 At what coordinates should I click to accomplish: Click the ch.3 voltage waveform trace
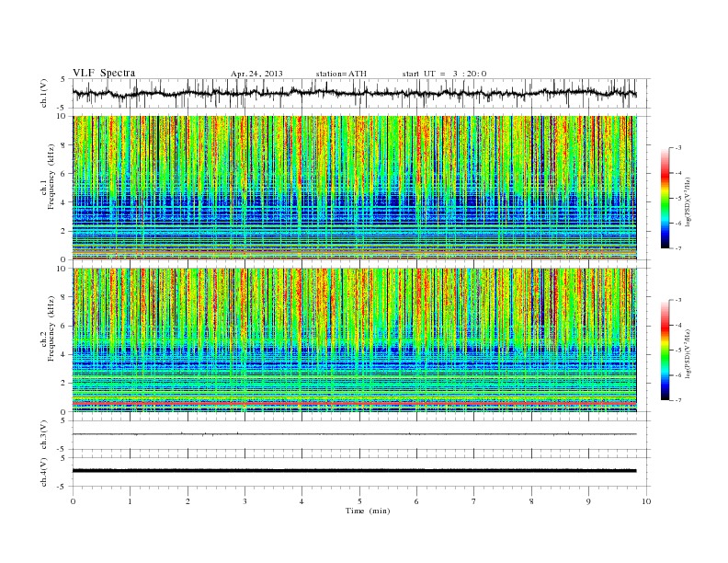tap(355, 434)
